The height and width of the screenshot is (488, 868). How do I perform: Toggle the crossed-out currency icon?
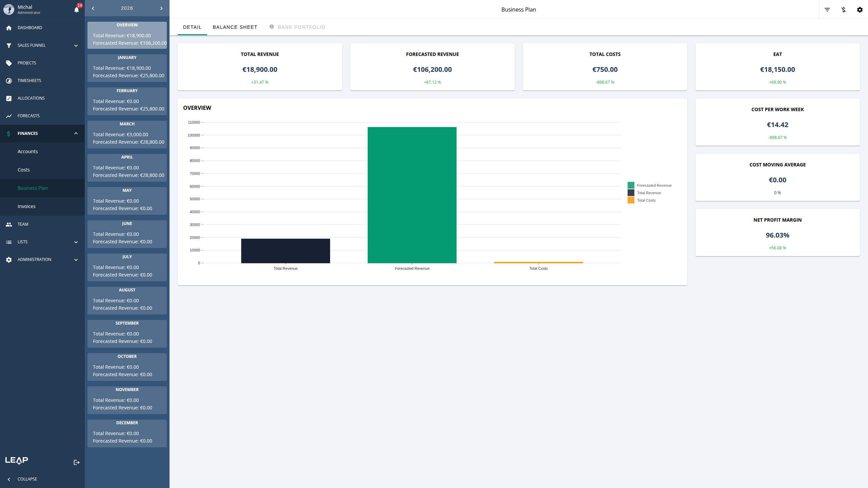(x=844, y=9)
